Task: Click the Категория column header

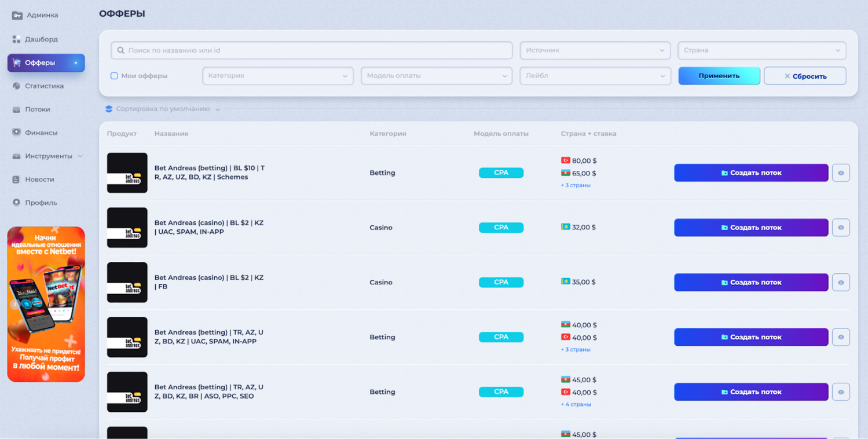Action: (388, 134)
